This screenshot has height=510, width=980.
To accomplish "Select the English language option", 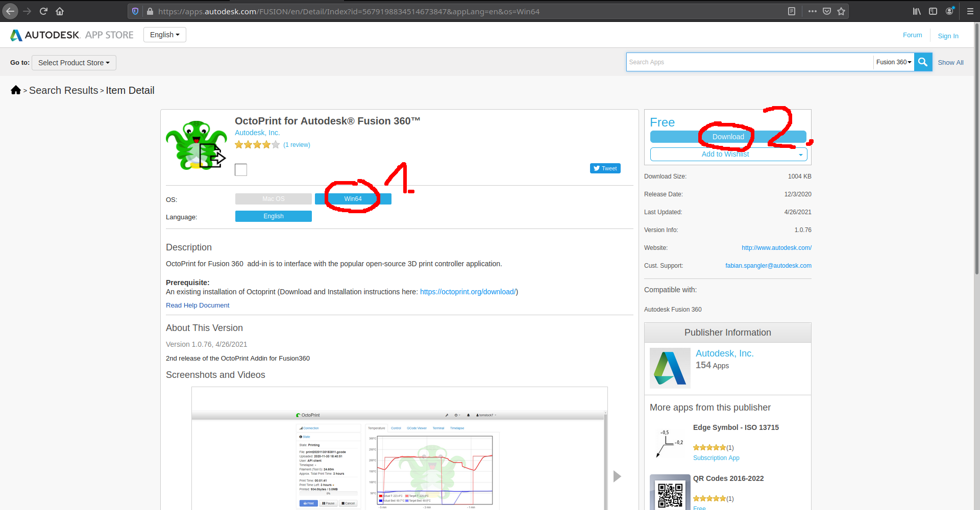I will (274, 216).
